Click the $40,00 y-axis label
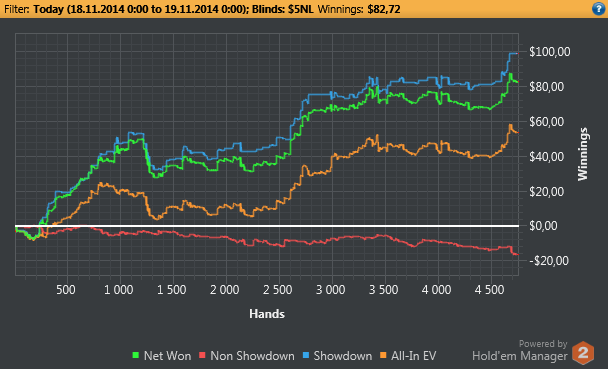The width and height of the screenshot is (608, 369). click(546, 156)
